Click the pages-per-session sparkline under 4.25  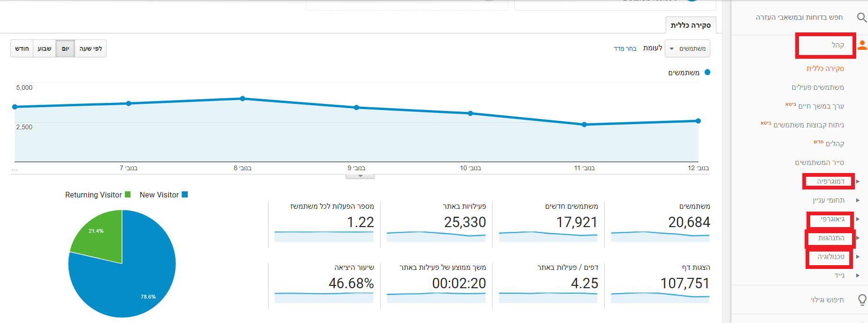tap(548, 297)
